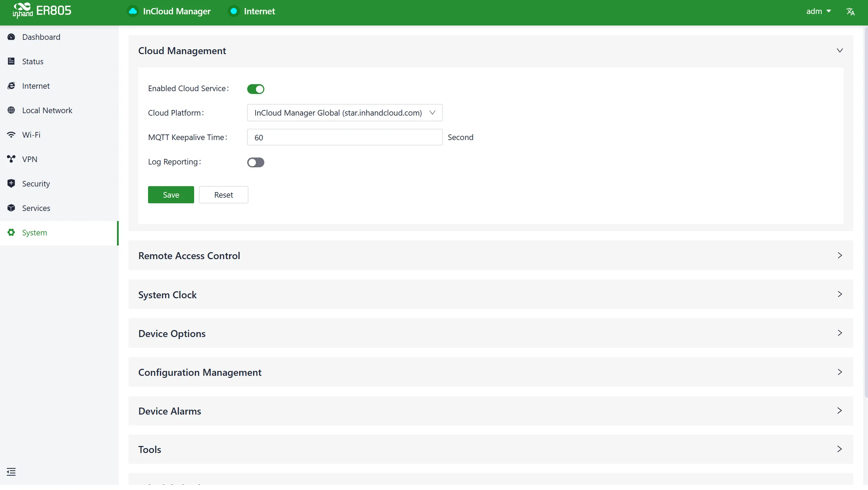The image size is (868, 490).
Task: Click the Dashboard gauge icon in sidebar
Action: pos(11,37)
